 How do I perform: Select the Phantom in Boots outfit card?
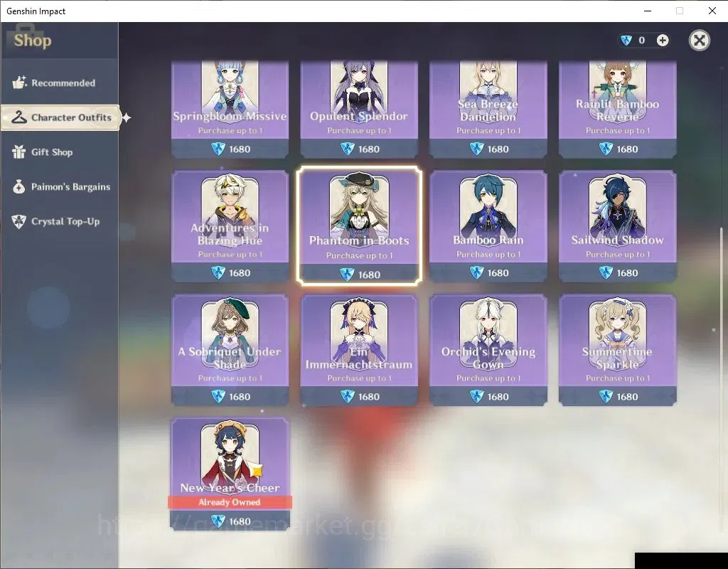359,225
